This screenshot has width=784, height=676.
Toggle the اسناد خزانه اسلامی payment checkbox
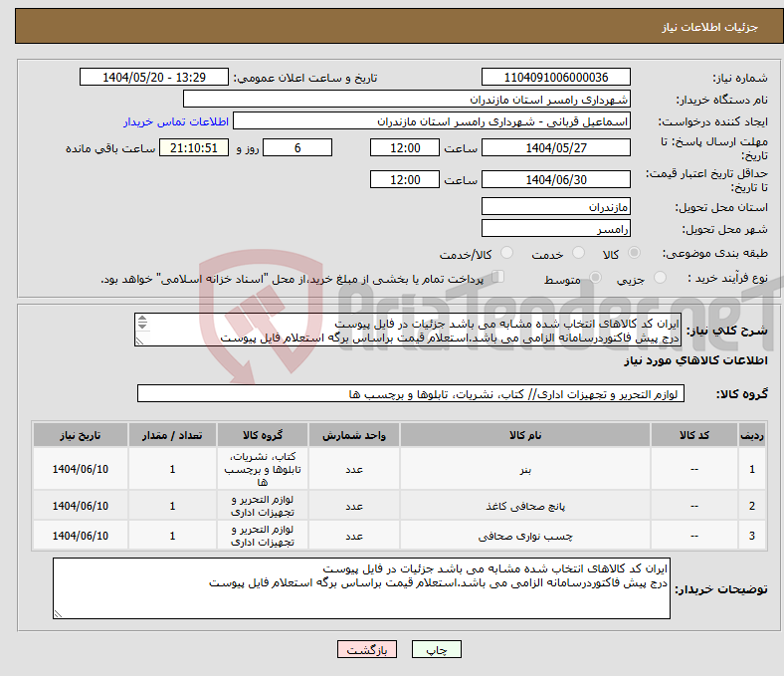(498, 277)
